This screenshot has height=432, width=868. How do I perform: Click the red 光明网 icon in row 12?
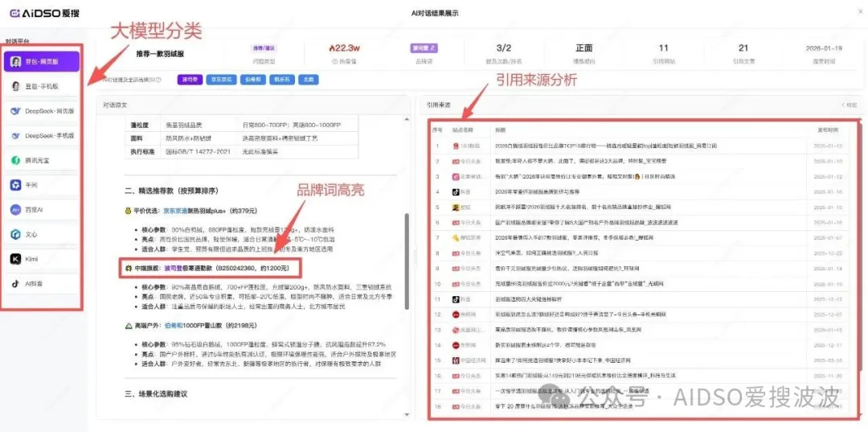click(x=457, y=314)
